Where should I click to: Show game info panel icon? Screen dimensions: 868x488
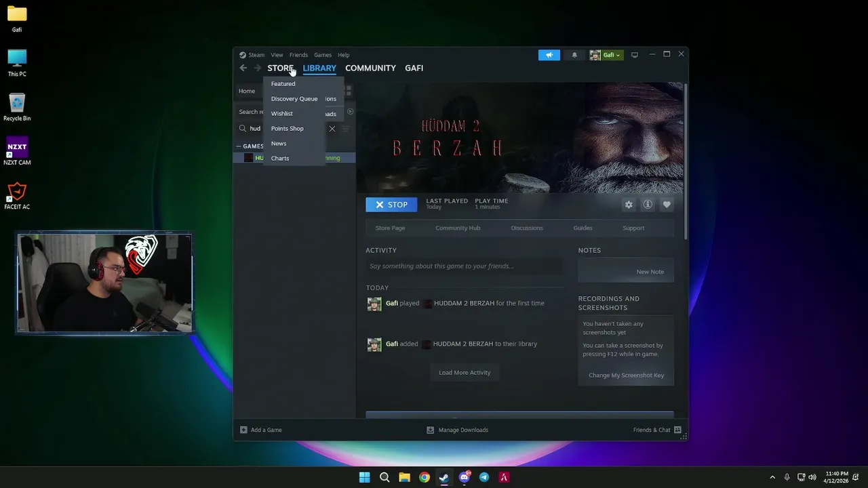(648, 205)
